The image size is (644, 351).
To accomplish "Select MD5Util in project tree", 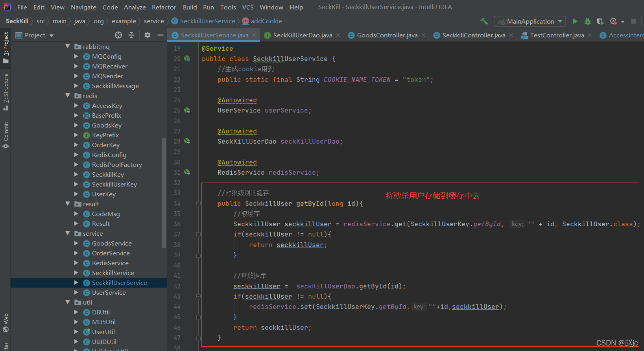I will point(104,322).
